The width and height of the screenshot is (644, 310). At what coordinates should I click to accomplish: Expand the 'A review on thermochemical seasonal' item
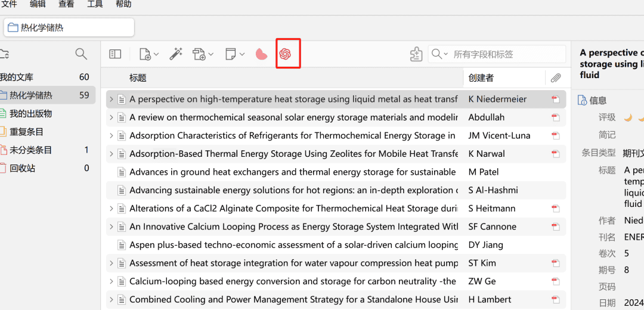tap(111, 117)
